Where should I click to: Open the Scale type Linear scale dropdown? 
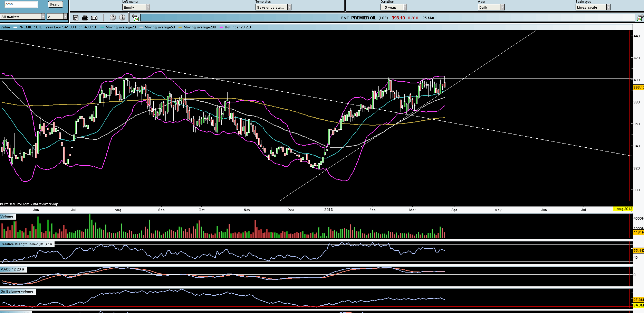coord(593,7)
